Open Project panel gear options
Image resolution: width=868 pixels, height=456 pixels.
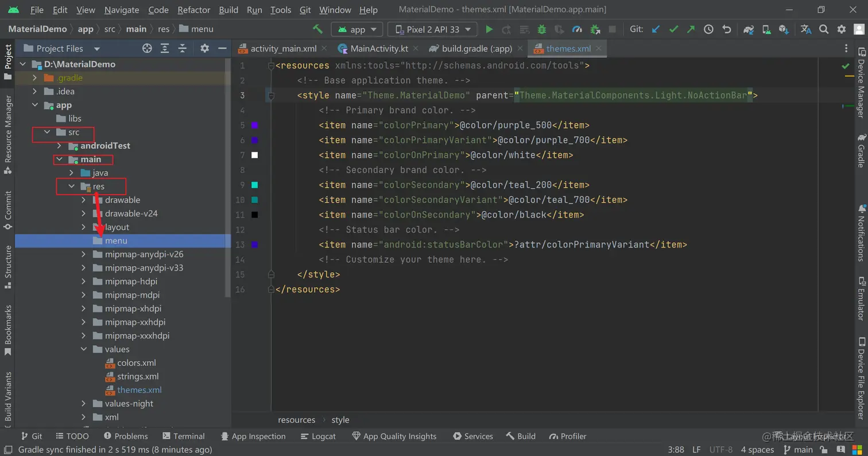pos(205,49)
